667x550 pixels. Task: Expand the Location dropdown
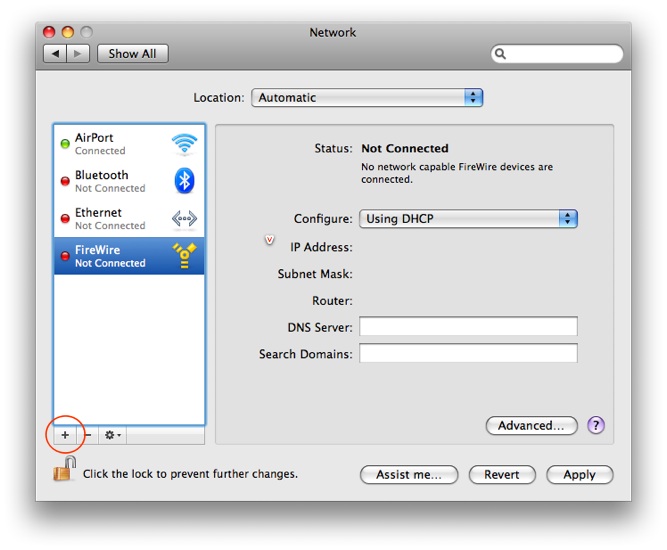point(366,98)
